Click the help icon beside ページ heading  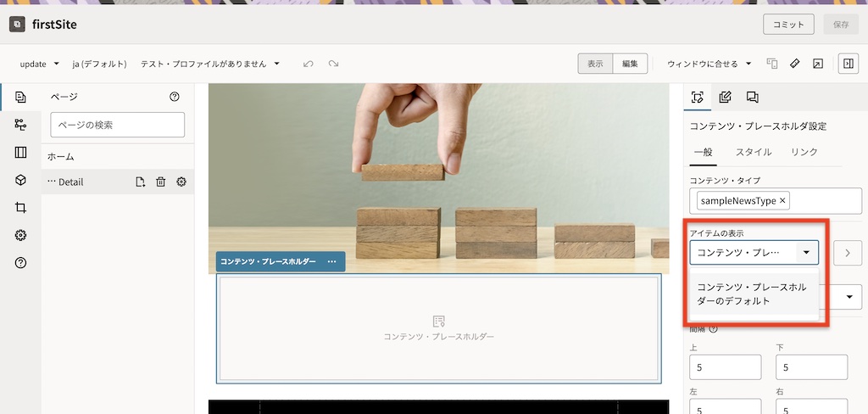175,97
